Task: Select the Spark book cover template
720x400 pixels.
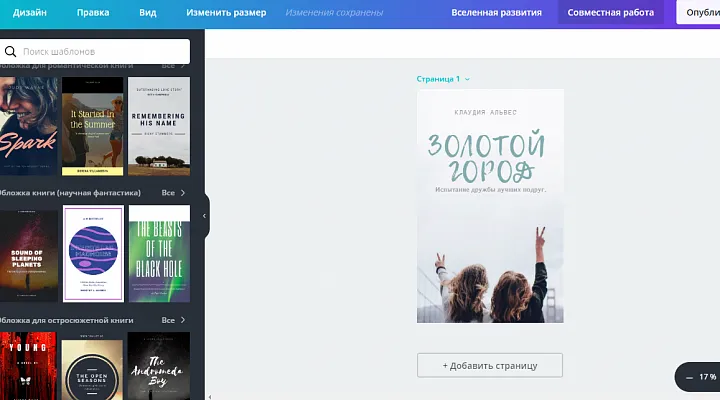Action: coord(27,126)
